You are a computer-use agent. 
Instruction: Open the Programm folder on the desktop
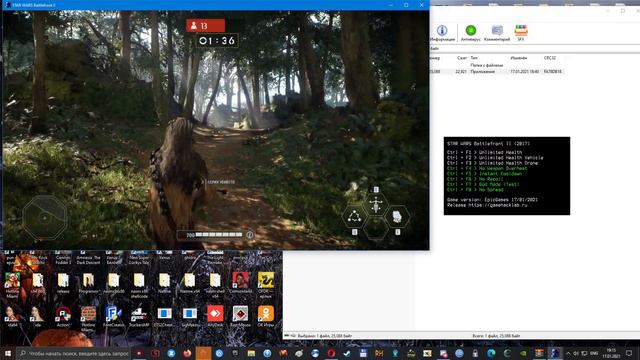pos(89,283)
